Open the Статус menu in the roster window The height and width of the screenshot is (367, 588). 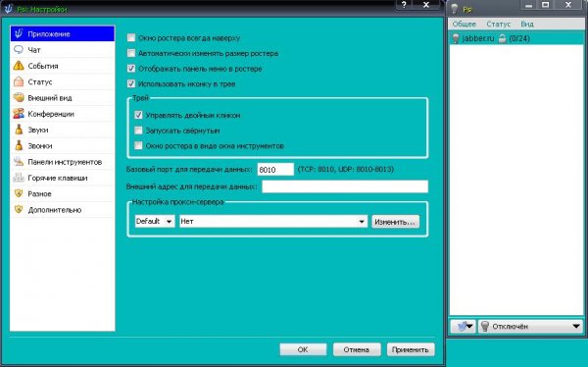(x=499, y=24)
